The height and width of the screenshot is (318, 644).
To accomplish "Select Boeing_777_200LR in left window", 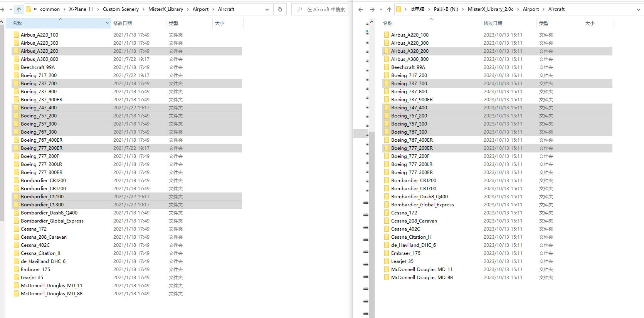I will pos(127,164).
